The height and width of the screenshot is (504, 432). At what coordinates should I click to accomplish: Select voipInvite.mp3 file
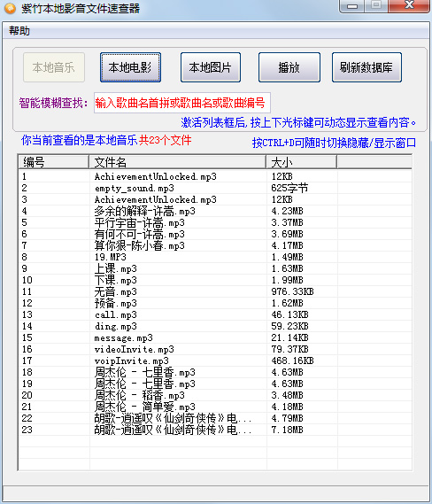(214, 361)
